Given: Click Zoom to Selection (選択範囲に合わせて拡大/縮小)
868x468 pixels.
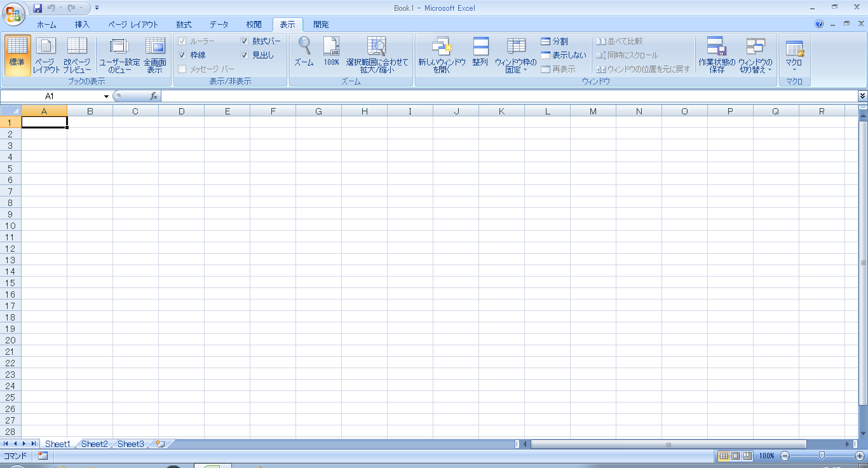Looking at the screenshot, I should click(377, 55).
